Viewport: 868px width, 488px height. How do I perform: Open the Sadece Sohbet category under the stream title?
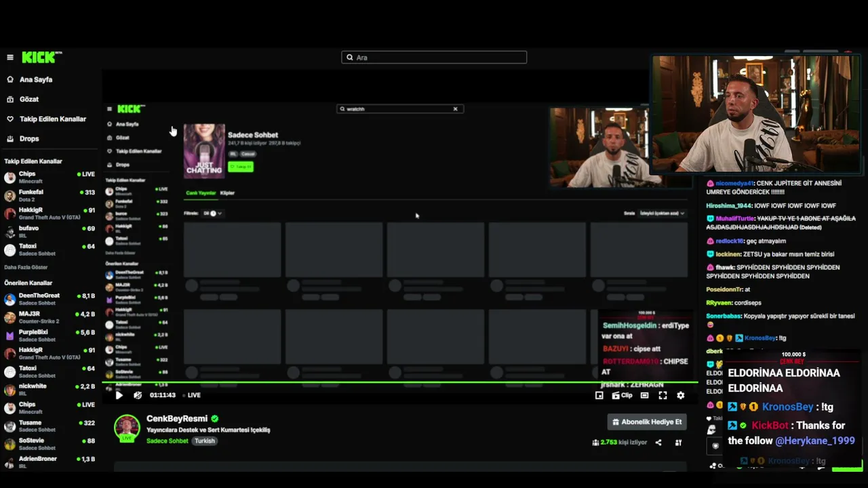[167, 441]
